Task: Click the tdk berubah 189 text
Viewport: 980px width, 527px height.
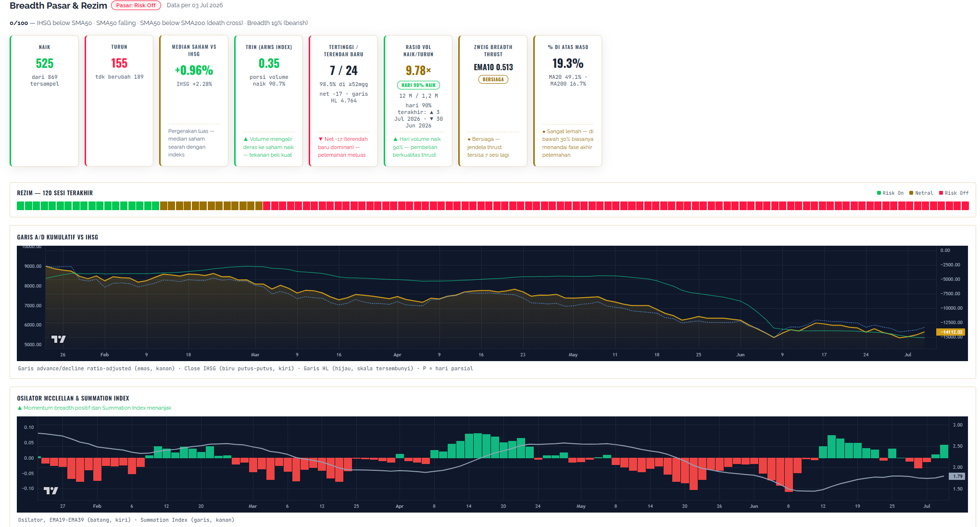Action: [x=119, y=77]
